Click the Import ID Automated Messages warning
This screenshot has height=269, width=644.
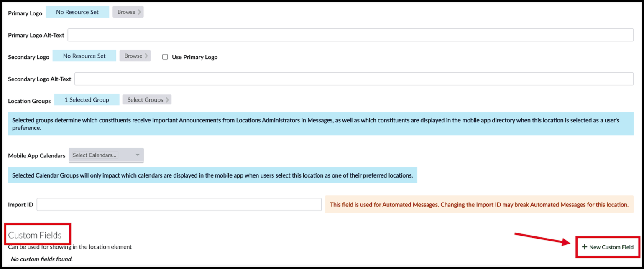pos(479,205)
